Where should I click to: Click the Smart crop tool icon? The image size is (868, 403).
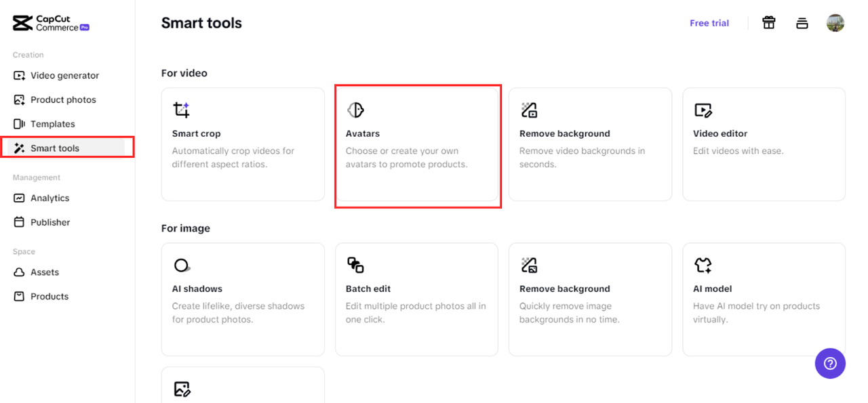pyautogui.click(x=182, y=110)
